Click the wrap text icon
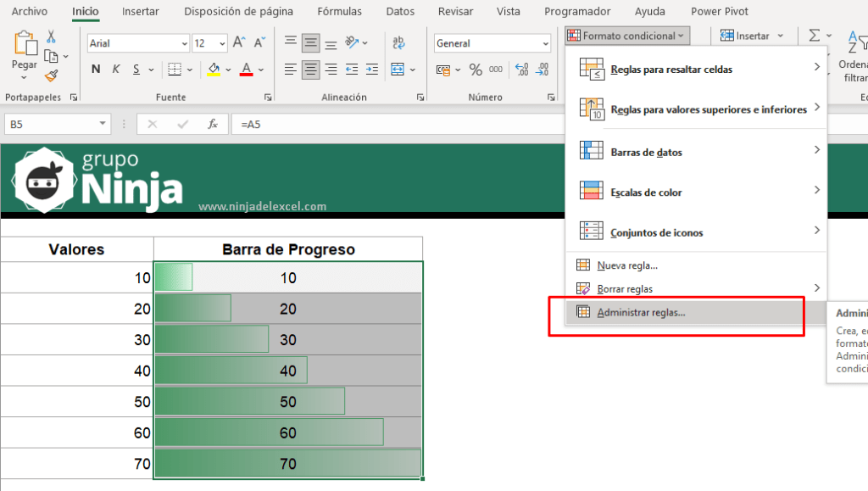 point(398,42)
